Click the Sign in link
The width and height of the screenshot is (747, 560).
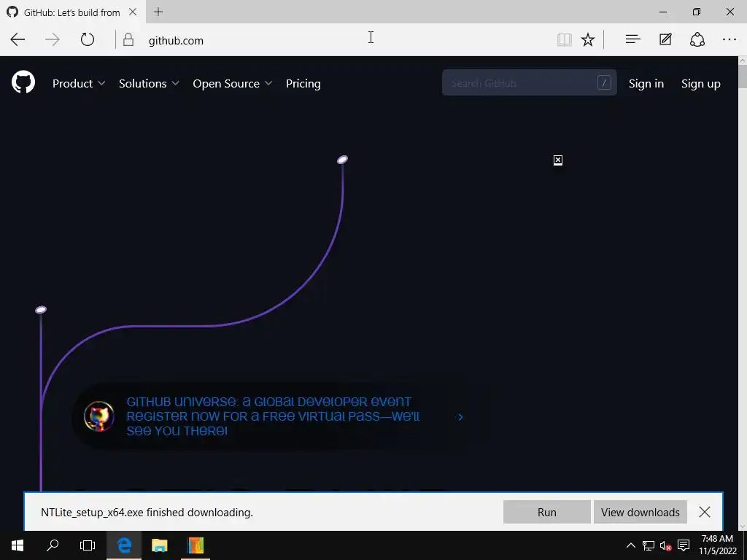[x=646, y=83]
